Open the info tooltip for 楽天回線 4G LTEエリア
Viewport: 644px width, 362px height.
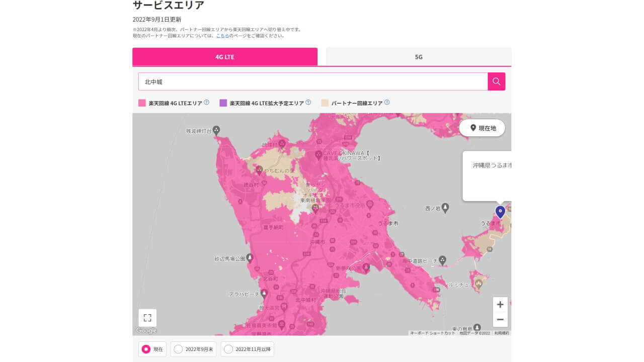tap(205, 102)
